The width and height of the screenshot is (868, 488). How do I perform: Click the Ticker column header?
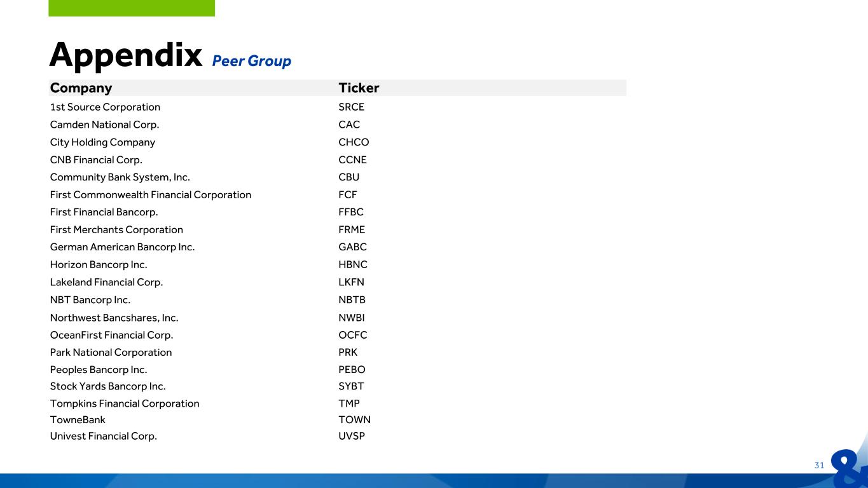pyautogui.click(x=359, y=88)
